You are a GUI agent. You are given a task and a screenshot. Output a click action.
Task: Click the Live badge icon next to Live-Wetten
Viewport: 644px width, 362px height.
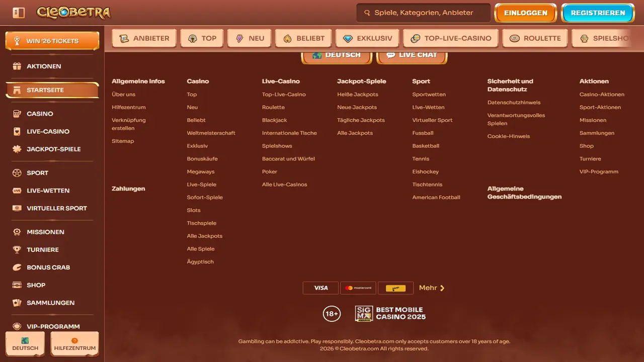tap(17, 191)
